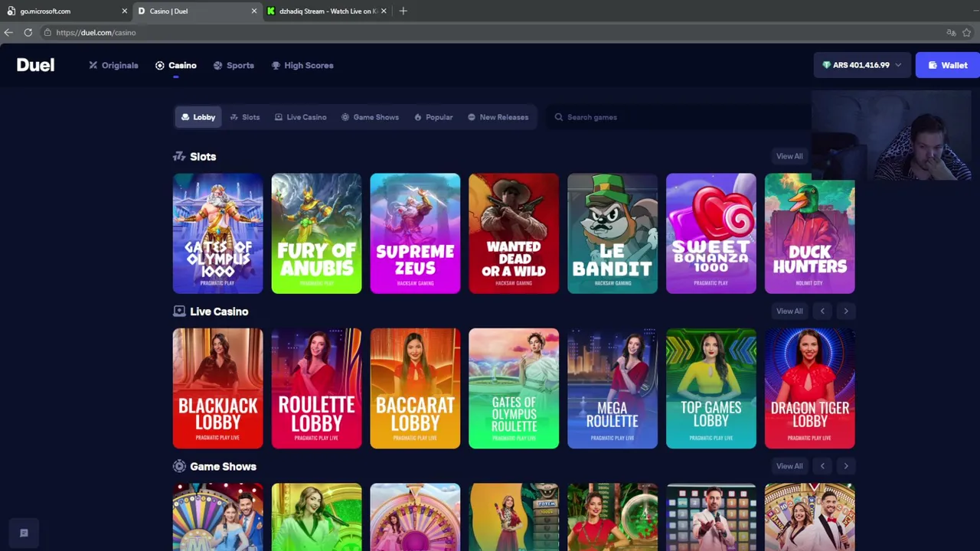Open the translate page icon in address bar

[951, 32]
